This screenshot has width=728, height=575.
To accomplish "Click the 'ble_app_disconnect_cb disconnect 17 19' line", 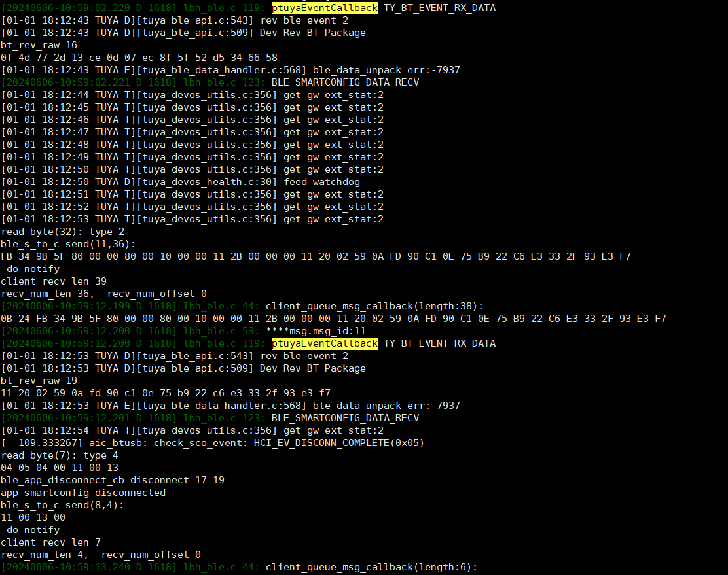I will [x=113, y=480].
